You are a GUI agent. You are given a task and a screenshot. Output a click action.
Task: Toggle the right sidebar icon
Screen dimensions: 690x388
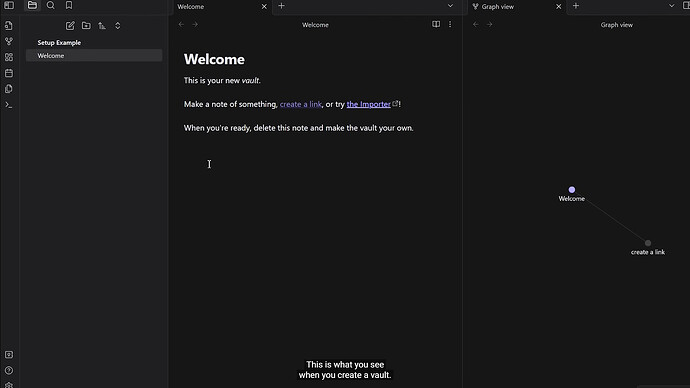[686, 6]
